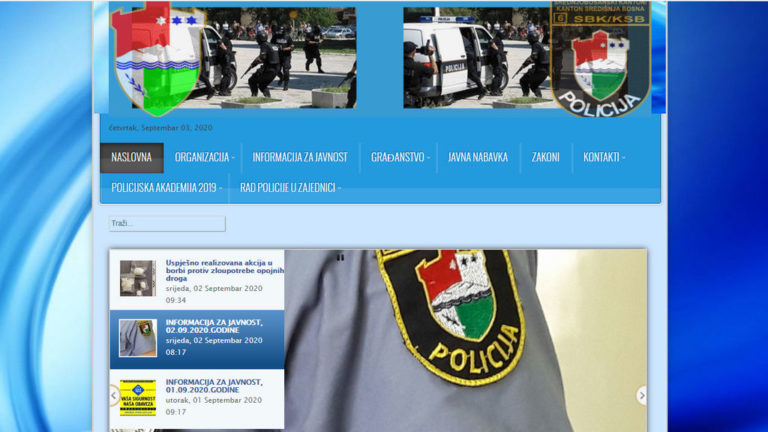
Task: Go to next slide with right arrow
Action: 641,395
